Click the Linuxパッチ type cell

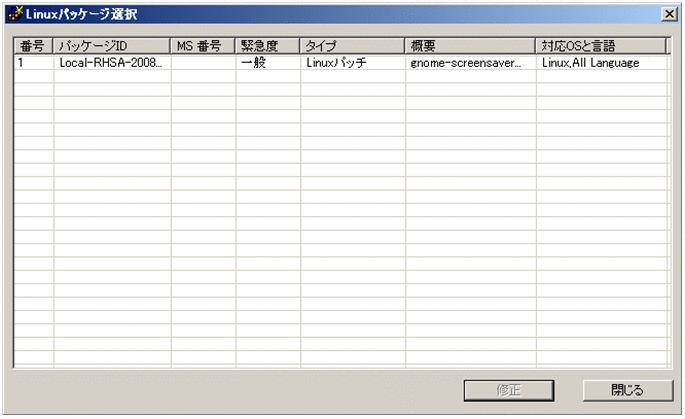(x=353, y=63)
